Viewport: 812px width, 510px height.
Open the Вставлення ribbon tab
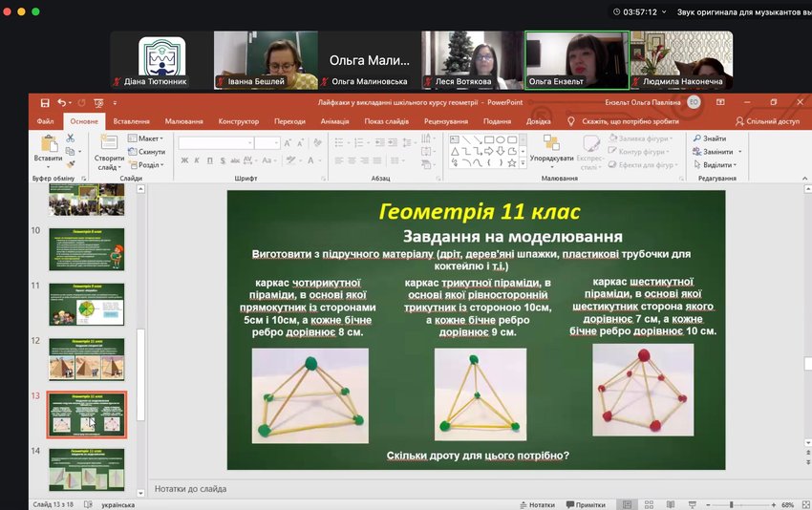click(131, 121)
